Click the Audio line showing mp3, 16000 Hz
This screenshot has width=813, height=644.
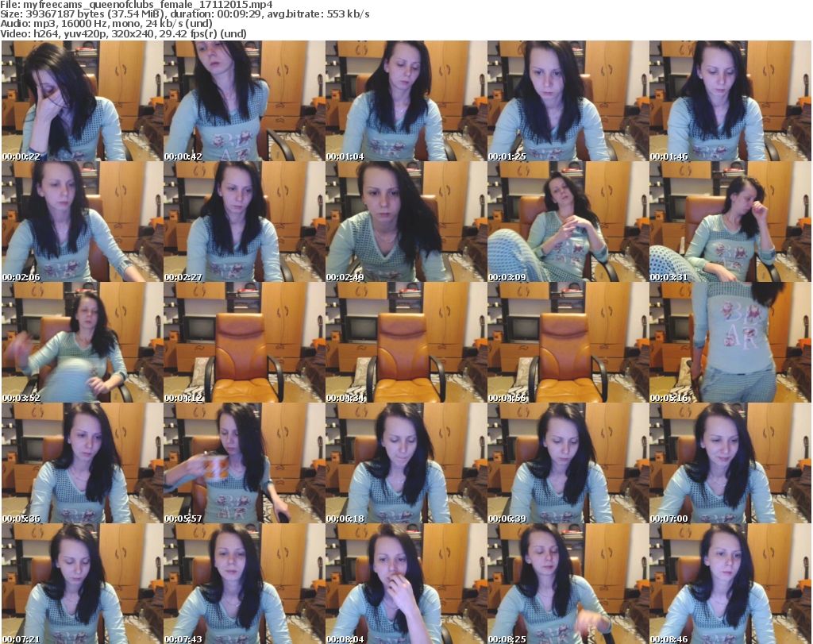coord(106,24)
